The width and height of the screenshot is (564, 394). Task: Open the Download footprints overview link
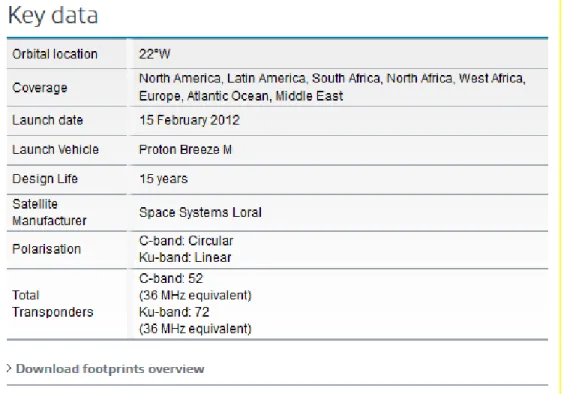110,369
